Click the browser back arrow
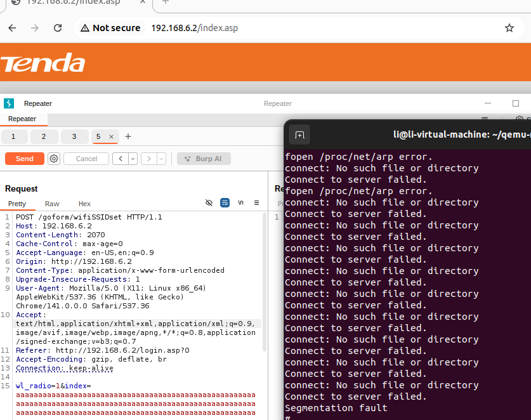 pyautogui.click(x=12, y=28)
